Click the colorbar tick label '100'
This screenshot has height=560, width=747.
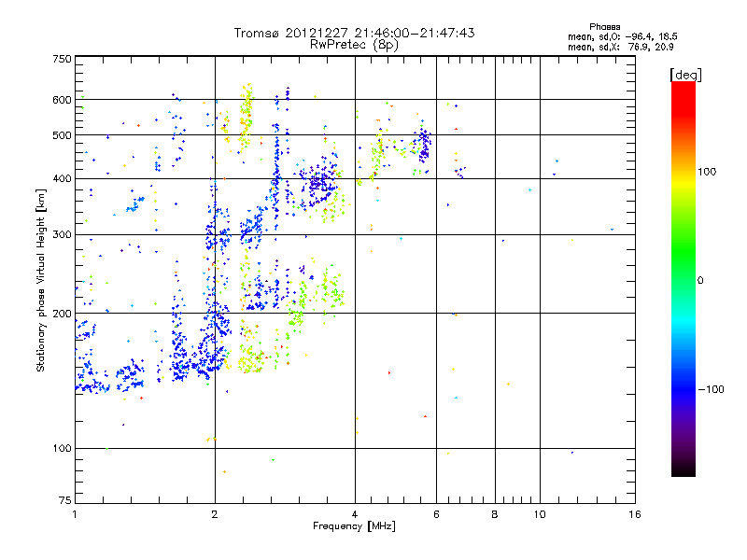707,172
